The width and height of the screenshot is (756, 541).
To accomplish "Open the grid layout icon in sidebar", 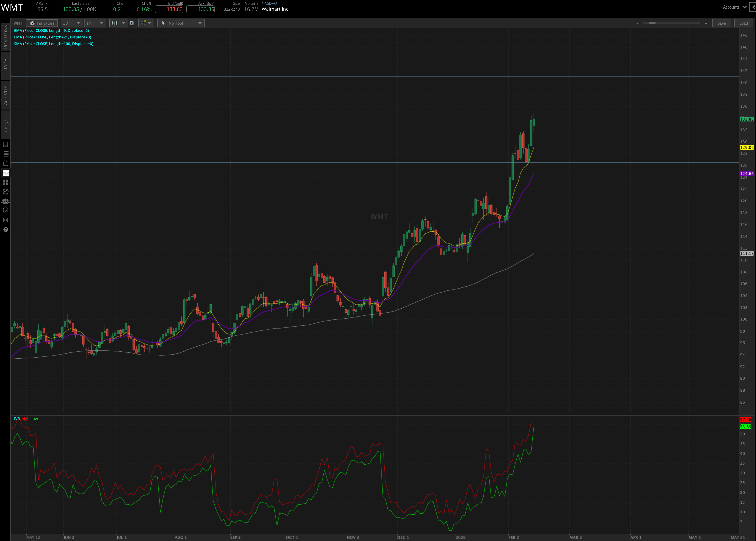I will [x=5, y=182].
